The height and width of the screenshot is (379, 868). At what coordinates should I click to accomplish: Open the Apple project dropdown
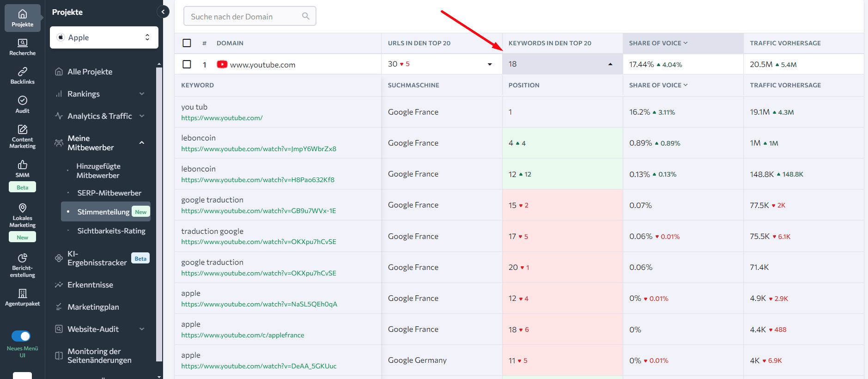[x=104, y=37]
